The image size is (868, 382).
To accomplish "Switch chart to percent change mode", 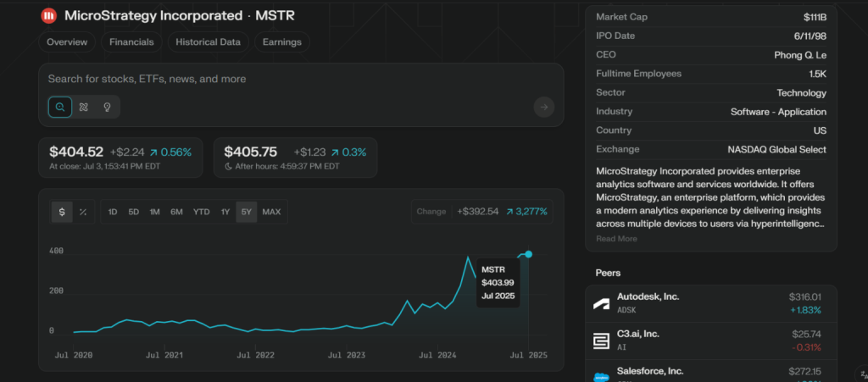I will (83, 212).
